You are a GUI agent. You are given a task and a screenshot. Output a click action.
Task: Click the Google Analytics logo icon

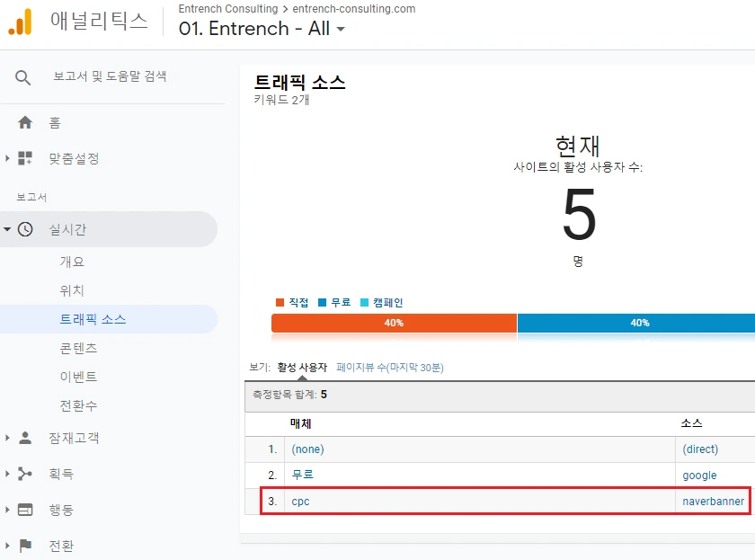point(20,22)
